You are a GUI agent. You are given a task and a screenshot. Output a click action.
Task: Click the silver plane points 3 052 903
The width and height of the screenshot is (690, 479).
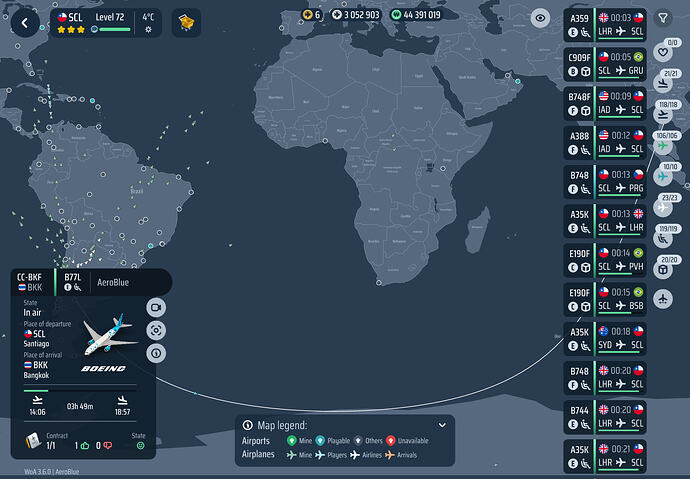coord(356,15)
